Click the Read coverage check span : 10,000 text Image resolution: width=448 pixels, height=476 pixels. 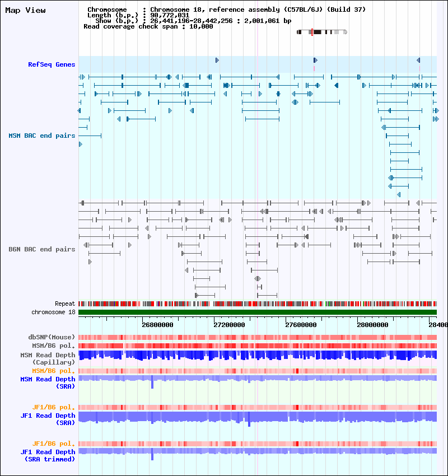tap(148, 26)
